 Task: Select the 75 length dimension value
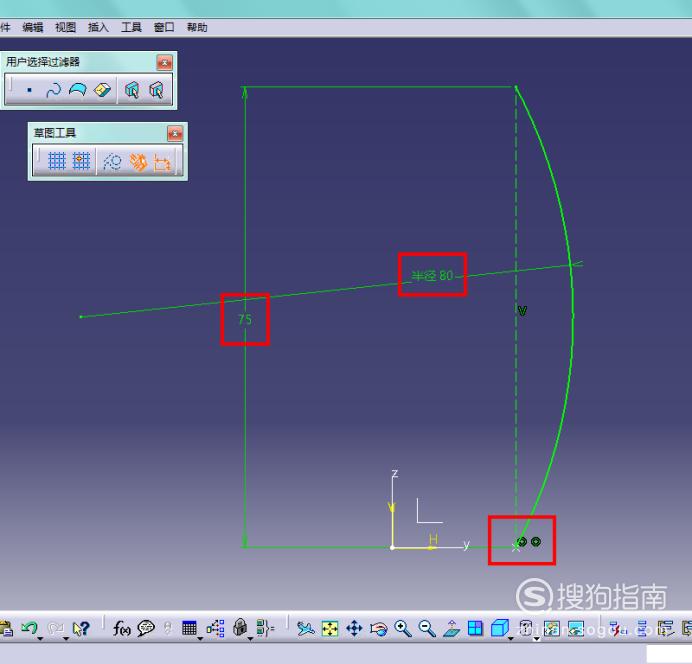245,319
